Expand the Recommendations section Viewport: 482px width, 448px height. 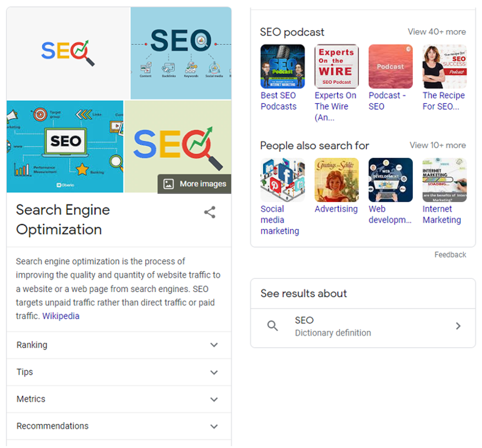(214, 426)
